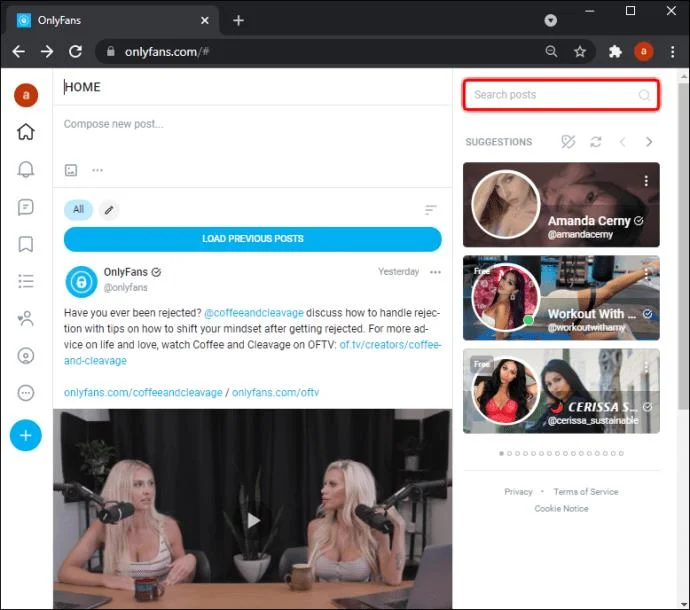The height and width of the screenshot is (610, 690).
Task: Click Compose new post field
Action: tap(253, 124)
